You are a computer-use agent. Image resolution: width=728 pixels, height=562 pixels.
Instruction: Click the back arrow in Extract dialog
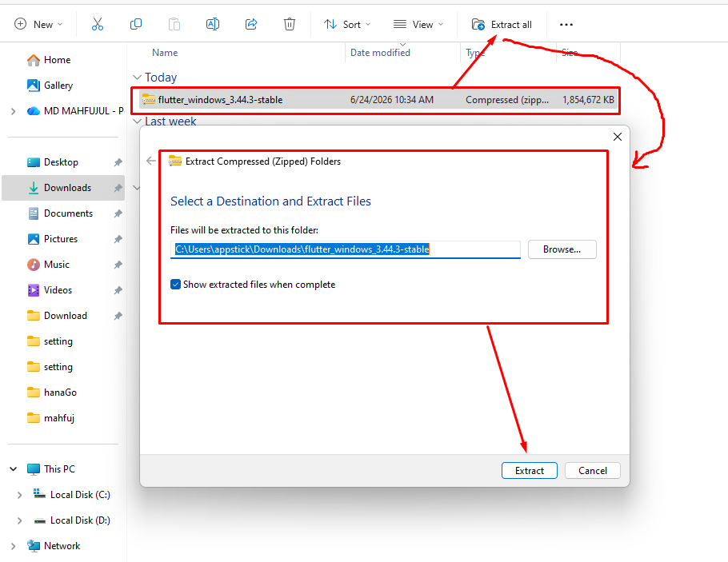pyautogui.click(x=151, y=161)
